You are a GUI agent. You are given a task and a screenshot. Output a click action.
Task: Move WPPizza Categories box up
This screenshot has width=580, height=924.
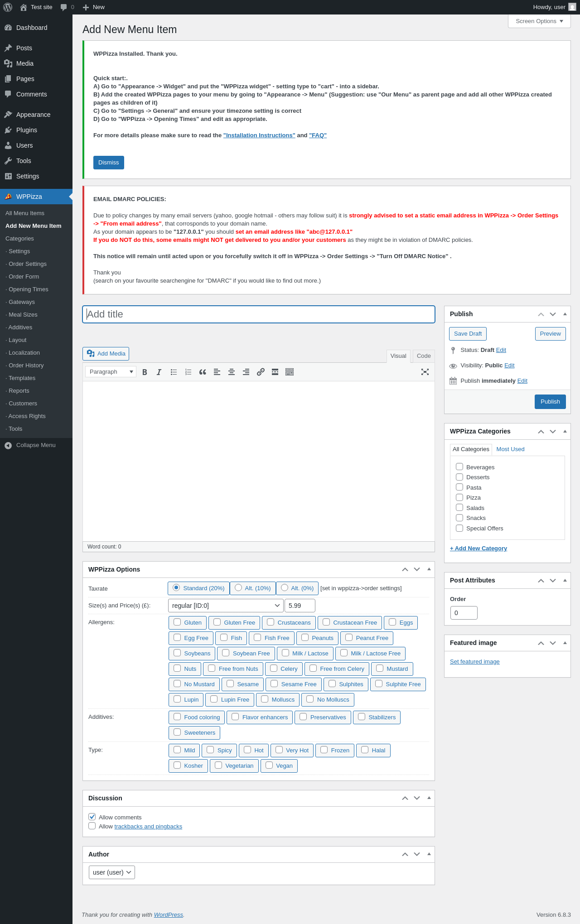point(541,432)
